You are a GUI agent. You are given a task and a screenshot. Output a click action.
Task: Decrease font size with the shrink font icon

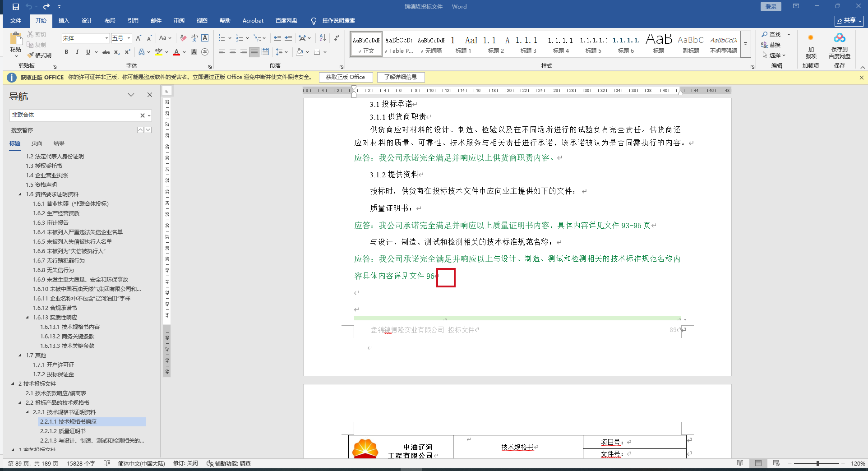coord(149,38)
